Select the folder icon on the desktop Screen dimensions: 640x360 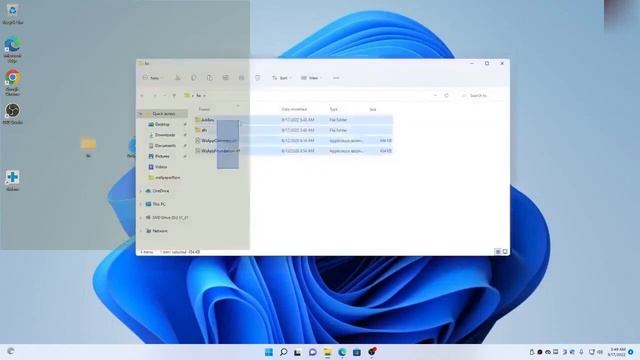coord(88,146)
